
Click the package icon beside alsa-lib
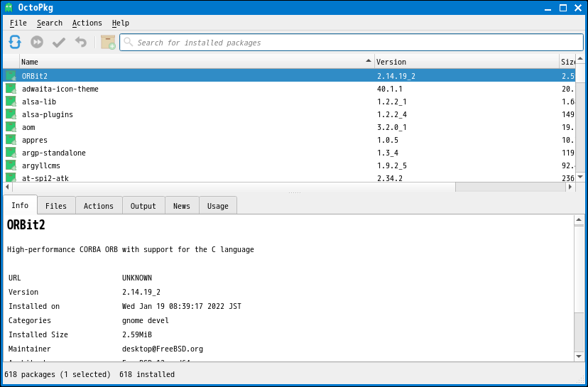(11, 102)
